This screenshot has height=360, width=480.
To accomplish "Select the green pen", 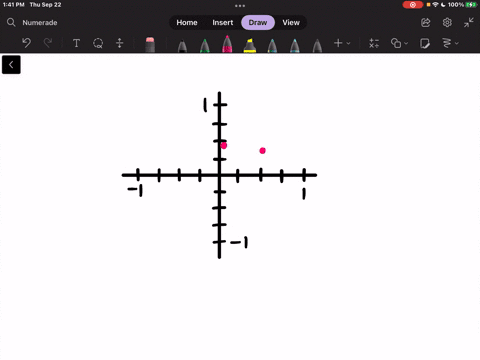I will pos(205,46).
